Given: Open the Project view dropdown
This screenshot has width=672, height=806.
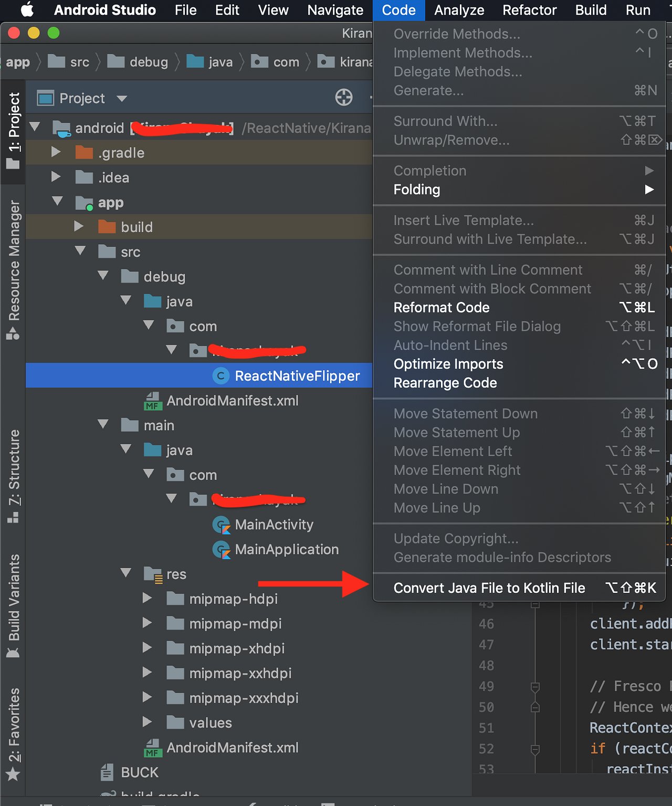Looking at the screenshot, I should [x=121, y=98].
